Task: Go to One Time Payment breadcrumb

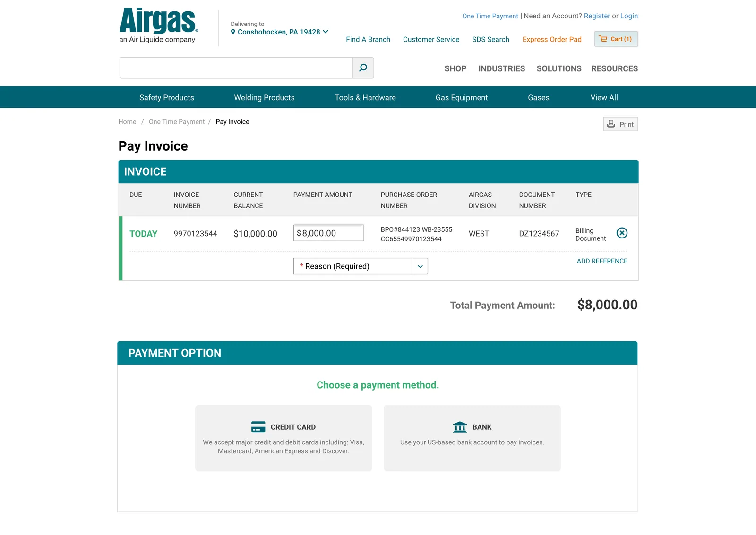Action: click(177, 122)
